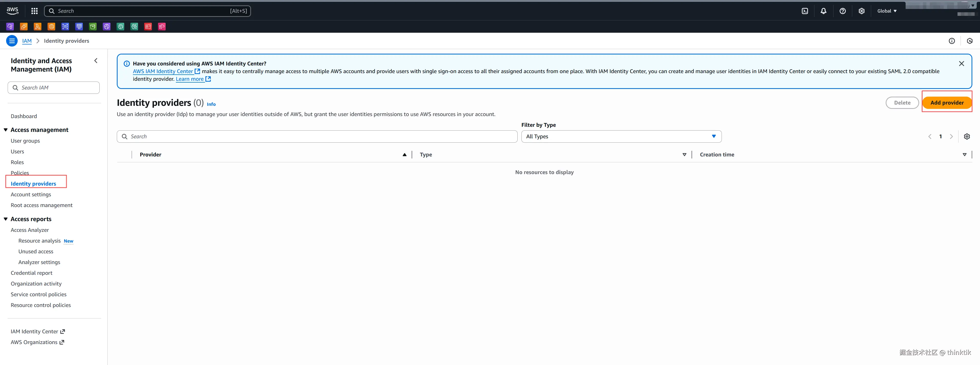Open the notifications bell icon
980x365 pixels.
tap(823, 11)
